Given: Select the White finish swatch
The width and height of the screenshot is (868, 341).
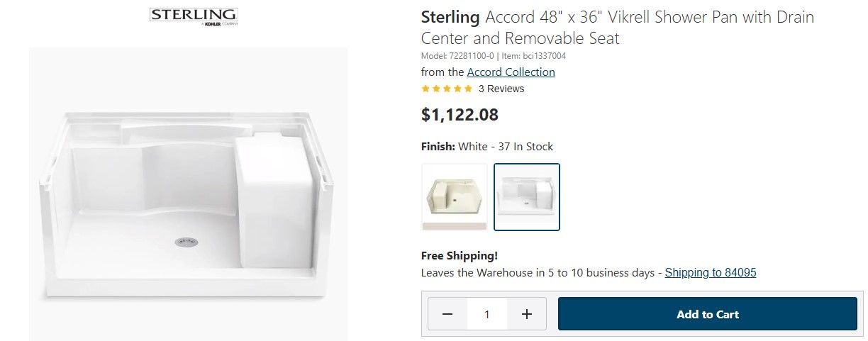Looking at the screenshot, I should pyautogui.click(x=527, y=196).
